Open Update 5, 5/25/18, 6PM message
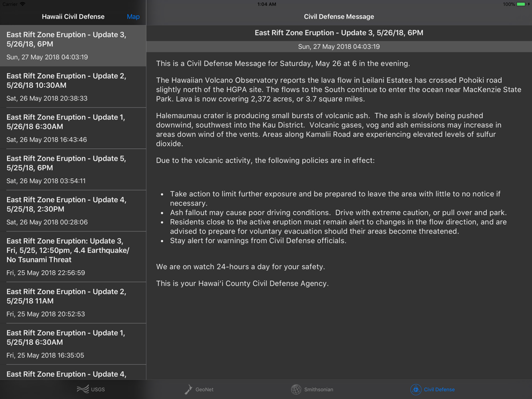The image size is (532, 399). [x=73, y=170]
